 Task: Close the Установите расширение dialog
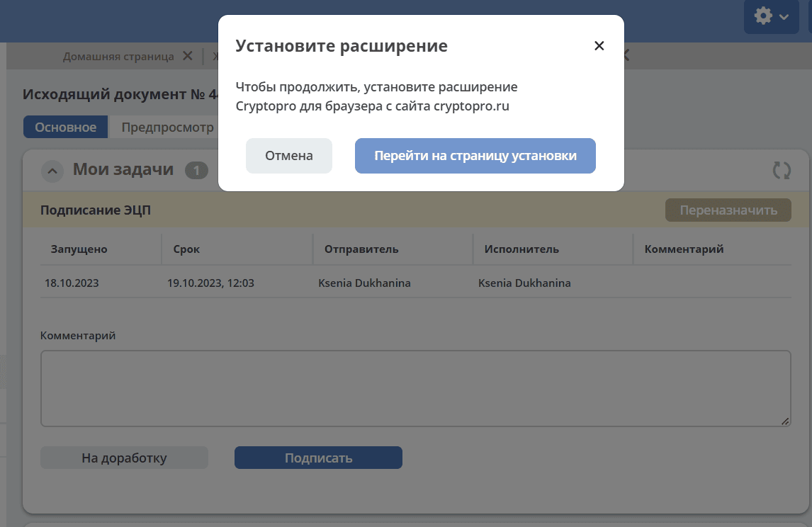599,46
